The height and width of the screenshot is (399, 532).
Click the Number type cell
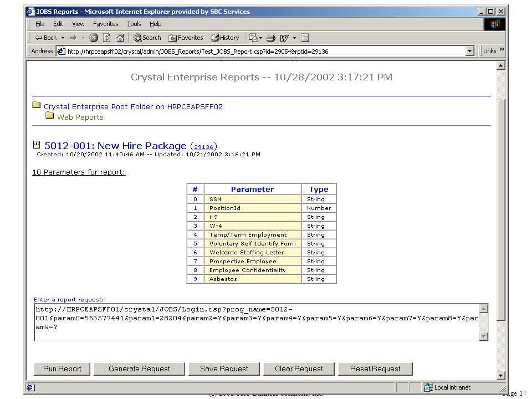(319, 208)
